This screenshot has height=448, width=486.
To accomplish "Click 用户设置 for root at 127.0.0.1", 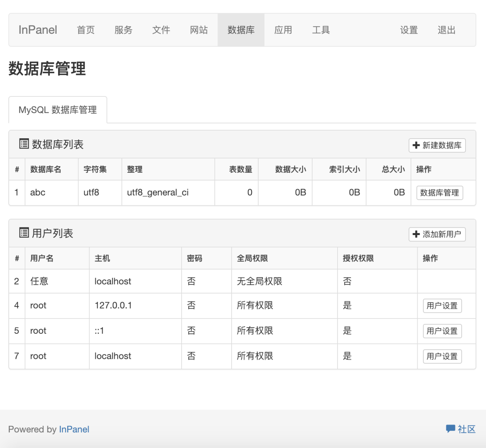I will [x=442, y=306].
